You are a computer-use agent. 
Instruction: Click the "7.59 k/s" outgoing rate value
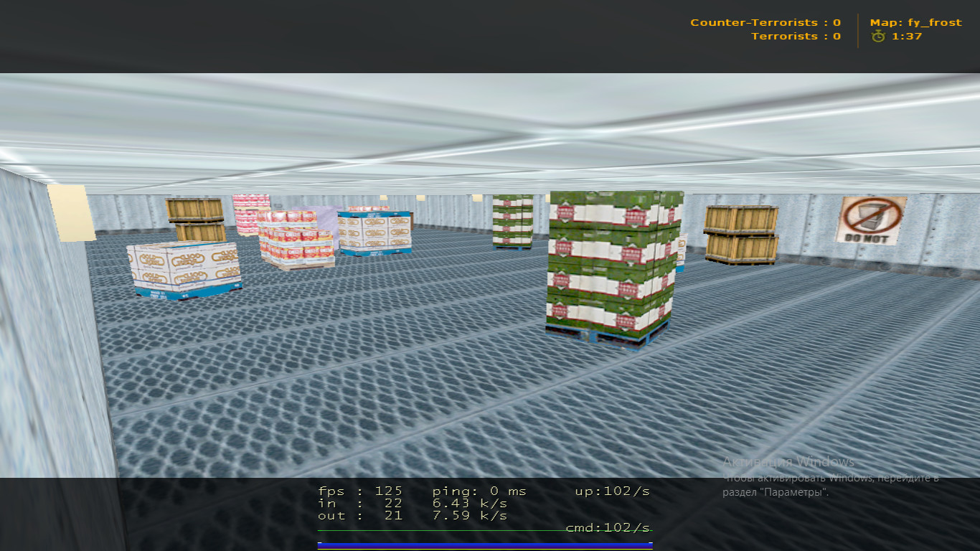tap(470, 516)
